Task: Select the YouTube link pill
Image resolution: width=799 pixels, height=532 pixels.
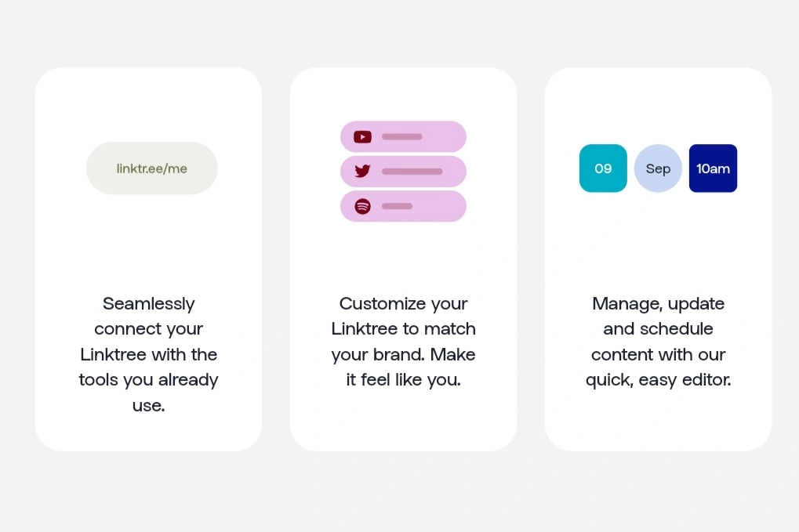Action: pos(403,136)
